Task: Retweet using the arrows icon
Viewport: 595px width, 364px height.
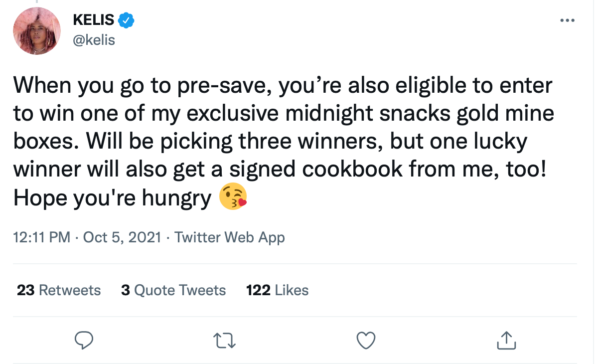Action: (x=224, y=340)
